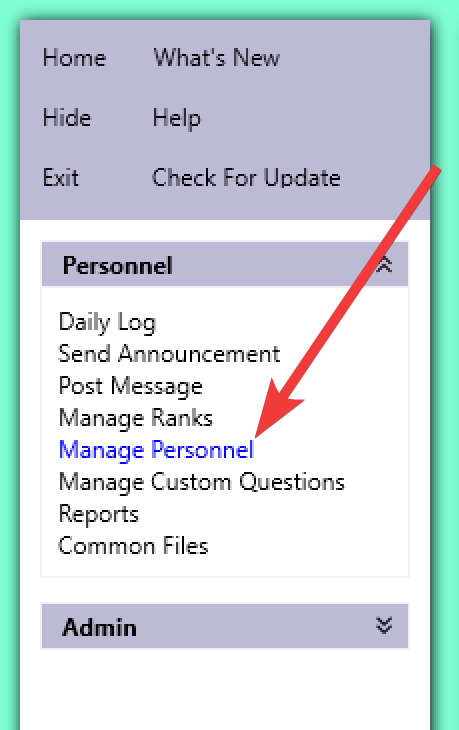Select Check For Update

246,178
